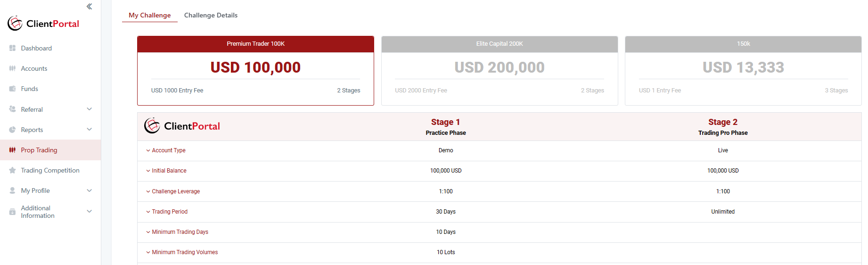Click the Funds wallet icon
The height and width of the screenshot is (265, 868).
pos(12,89)
